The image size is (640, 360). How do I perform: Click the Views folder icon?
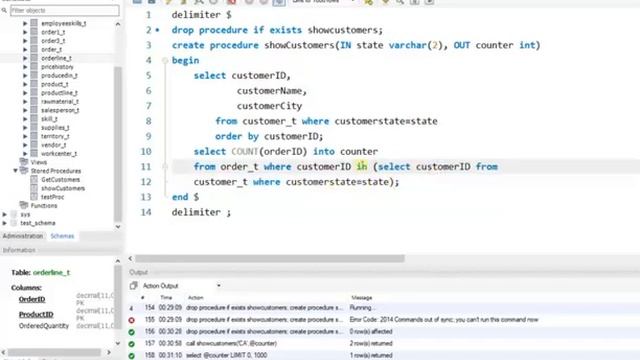point(24,162)
